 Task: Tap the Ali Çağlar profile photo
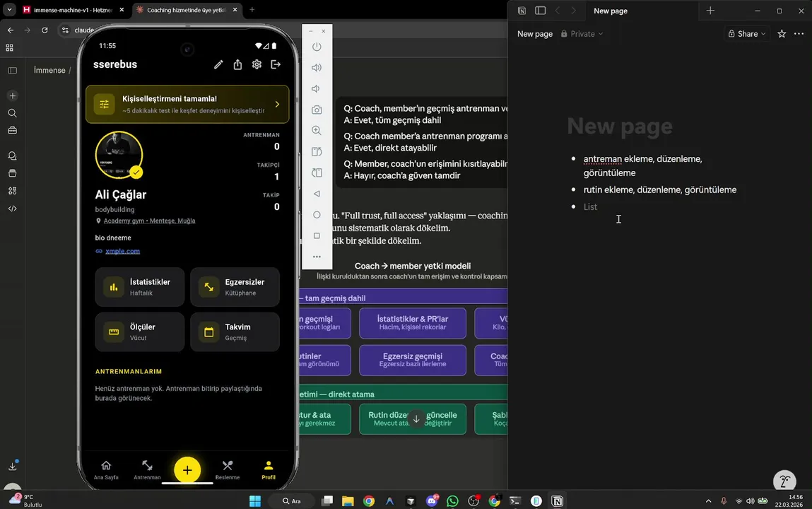coord(119,155)
